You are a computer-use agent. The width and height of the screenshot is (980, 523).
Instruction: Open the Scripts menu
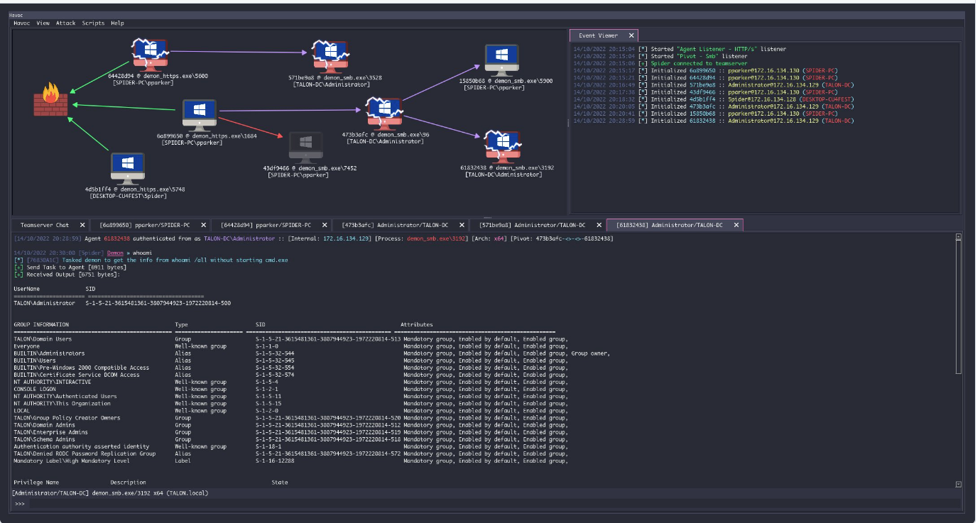point(93,23)
